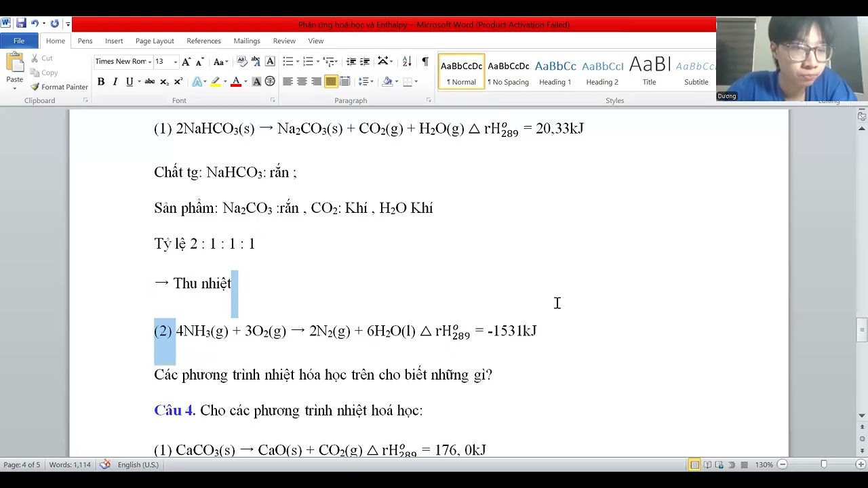Increase paragraph indent
The height and width of the screenshot is (488, 868).
pos(365,62)
